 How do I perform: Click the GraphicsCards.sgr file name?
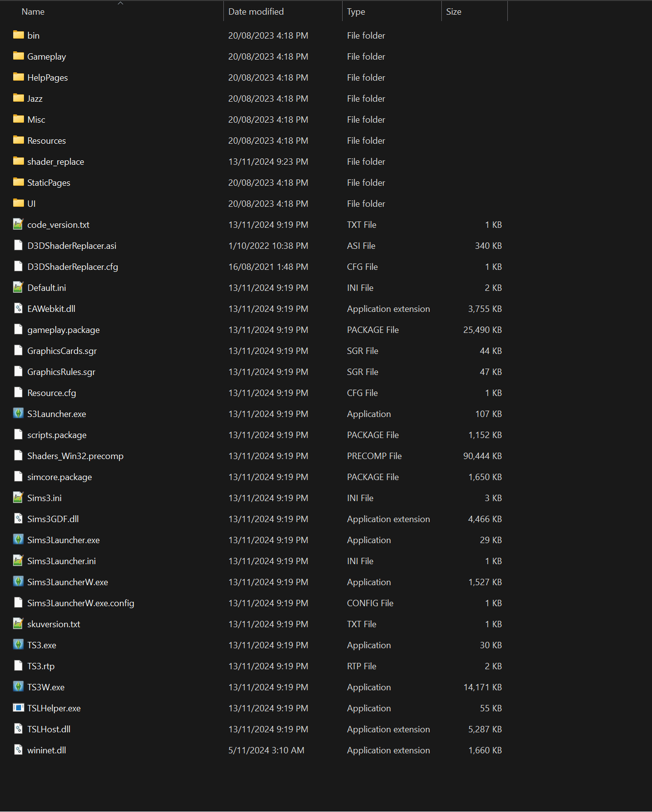(62, 351)
